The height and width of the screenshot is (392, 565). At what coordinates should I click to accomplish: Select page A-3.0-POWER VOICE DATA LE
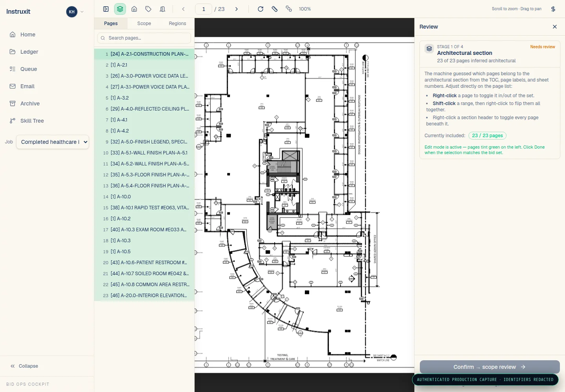point(144,76)
